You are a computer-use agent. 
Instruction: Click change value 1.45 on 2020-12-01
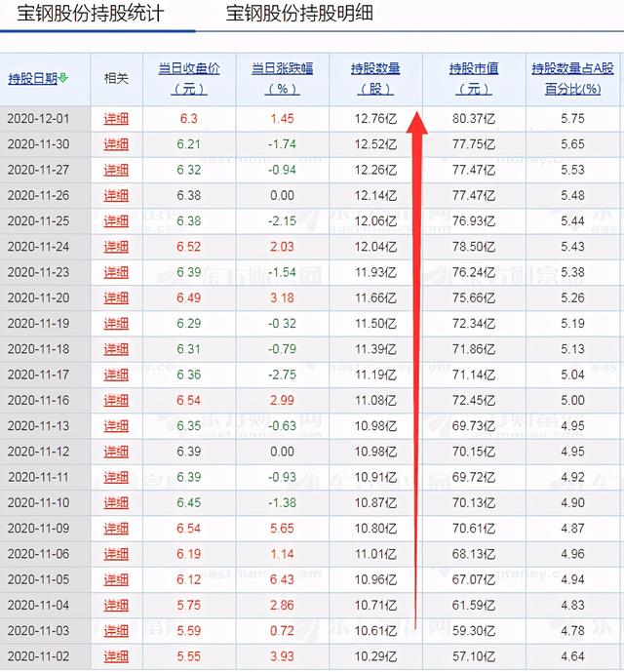(x=282, y=119)
